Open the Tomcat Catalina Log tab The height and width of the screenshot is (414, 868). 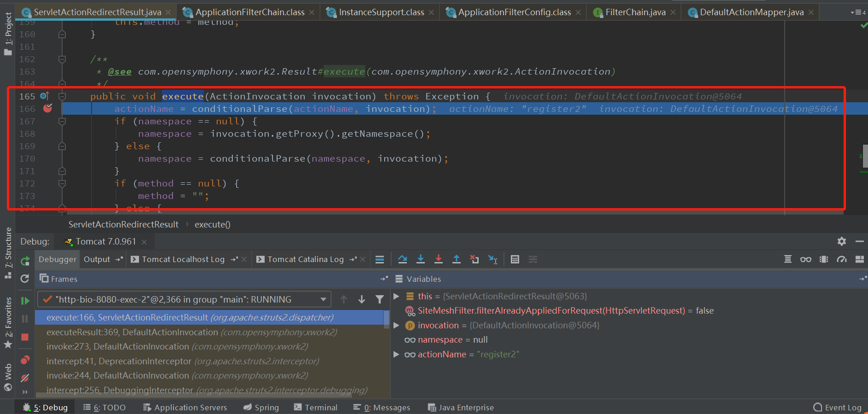coord(306,259)
